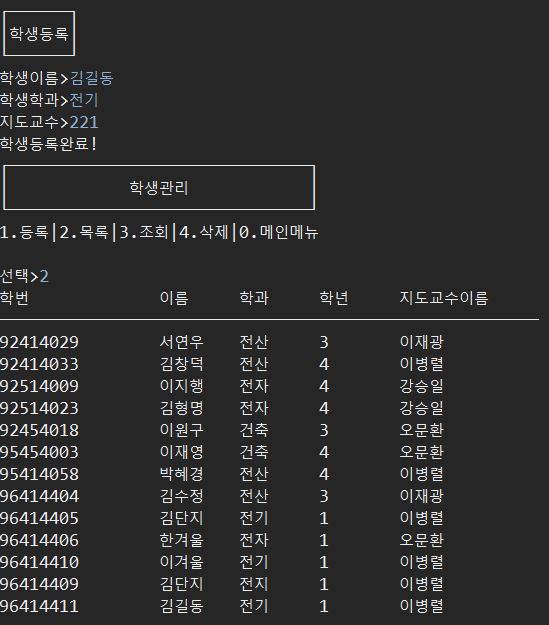Image resolution: width=549 pixels, height=625 pixels.
Task: Click student name 한겨울
Action: [x=181, y=540]
